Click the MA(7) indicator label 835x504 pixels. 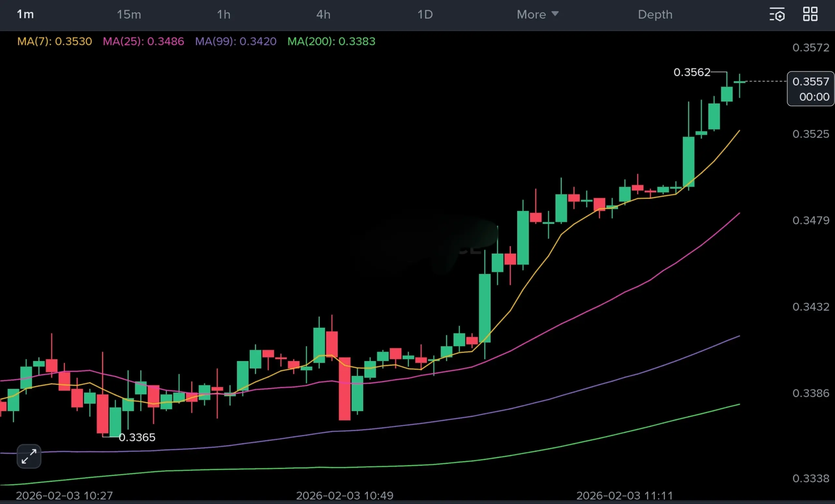[54, 41]
